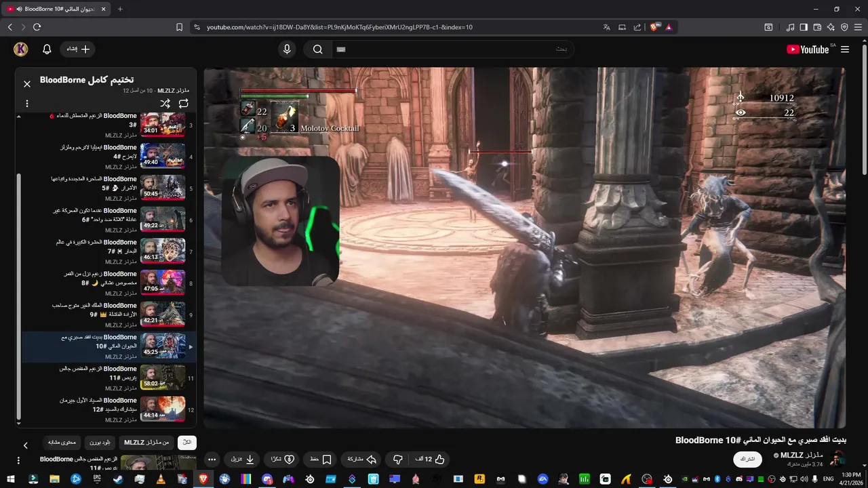Go to YouTube home via logo
This screenshot has width=868, height=488.
pos(808,49)
